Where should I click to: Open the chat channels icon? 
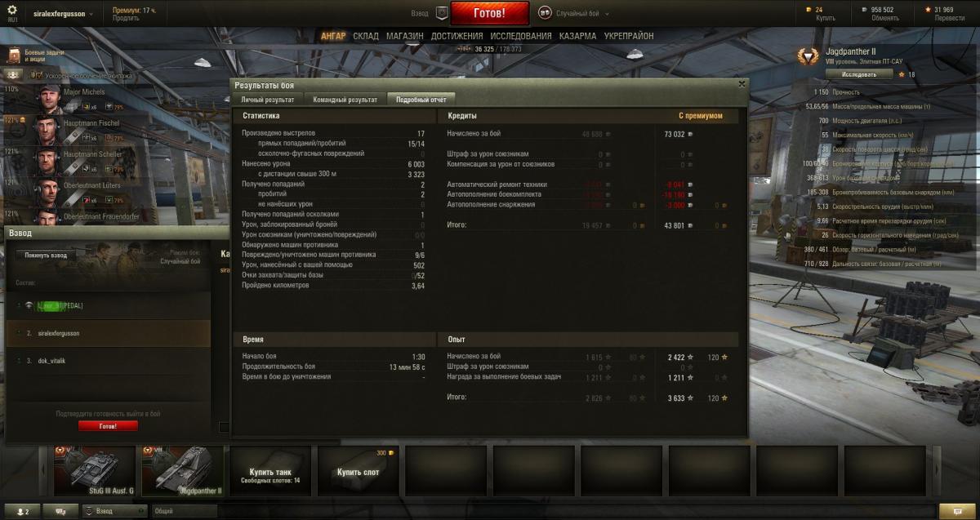[60, 511]
